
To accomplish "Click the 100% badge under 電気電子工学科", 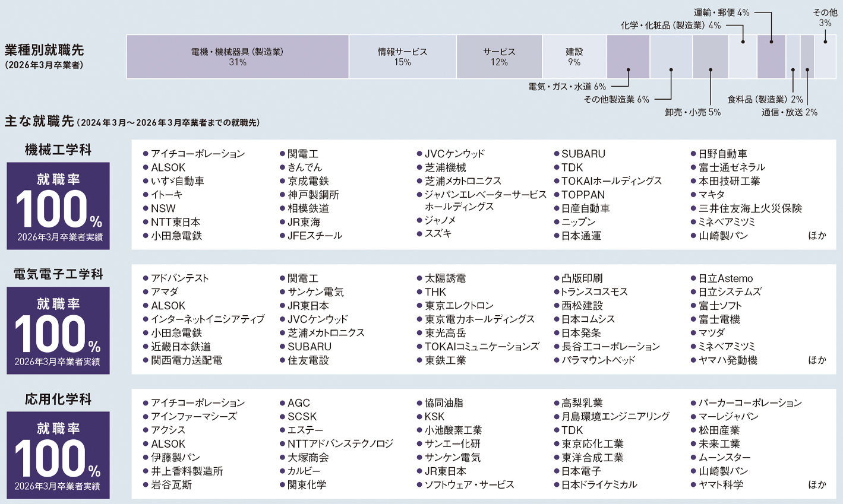I will (x=58, y=331).
